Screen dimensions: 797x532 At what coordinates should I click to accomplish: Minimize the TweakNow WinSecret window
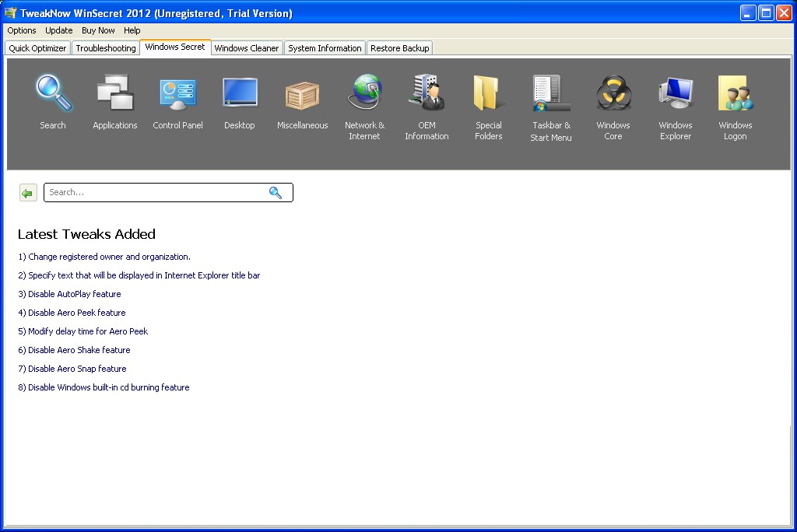click(x=748, y=12)
